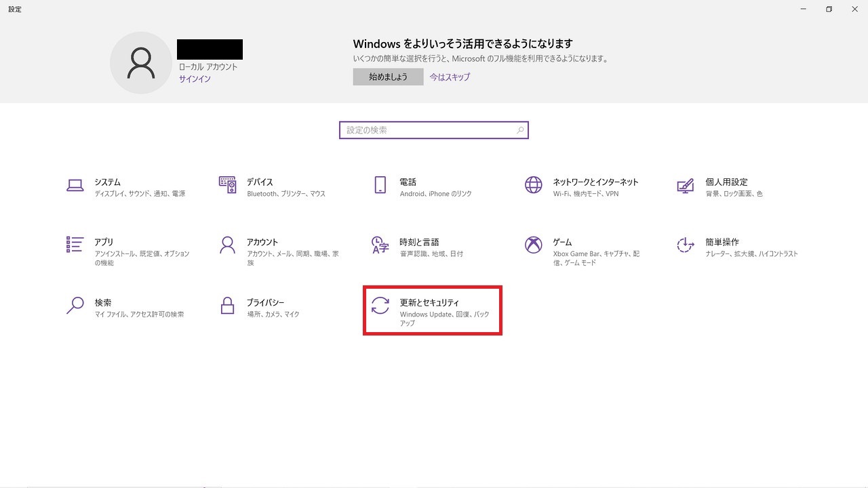Open the 更新とセキュリティ refresh icon

tap(380, 306)
